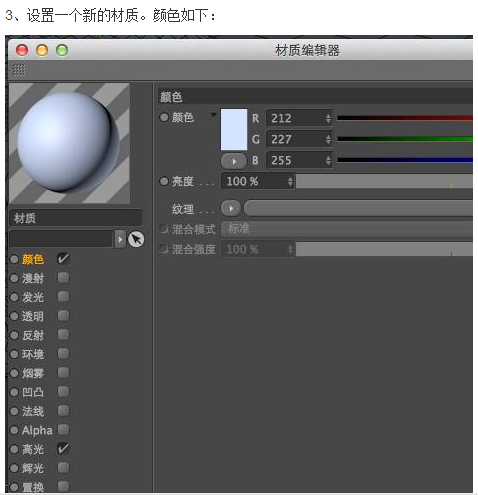The image size is (478, 495).
Task: Uncheck the 高光 checkbox
Action: click(63, 449)
